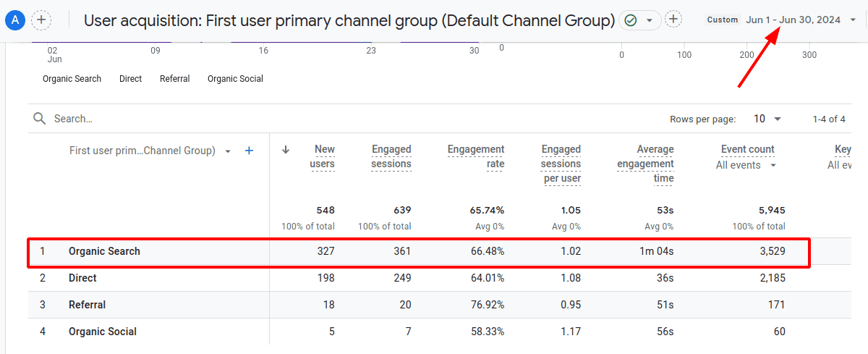The width and height of the screenshot is (868, 354).
Task: Expand the Rows per page dropdown
Action: point(767,119)
